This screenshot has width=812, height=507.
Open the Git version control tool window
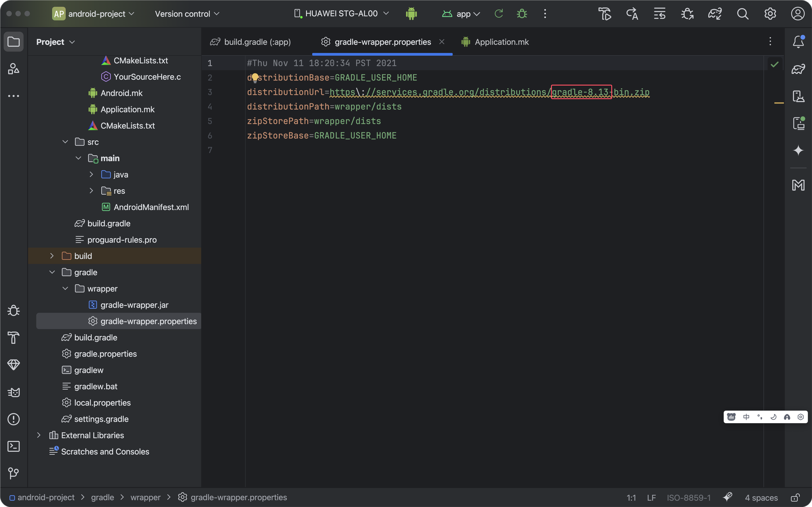[13, 473]
